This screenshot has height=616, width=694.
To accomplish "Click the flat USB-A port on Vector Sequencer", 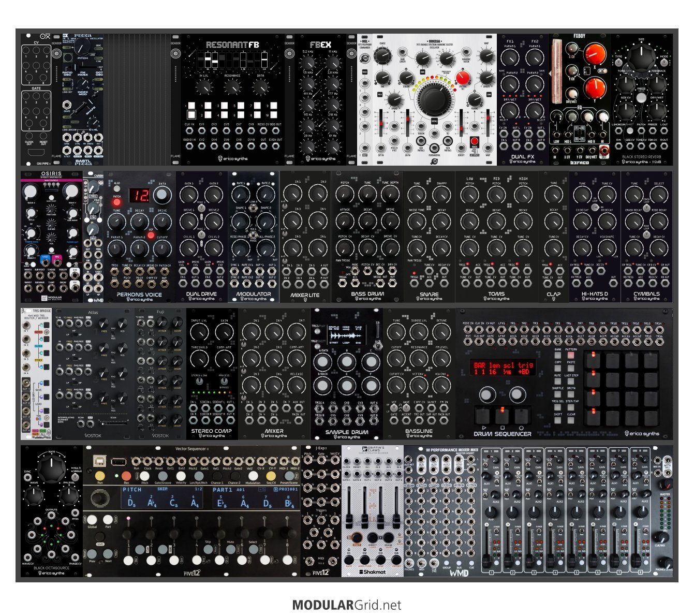I will (x=118, y=461).
